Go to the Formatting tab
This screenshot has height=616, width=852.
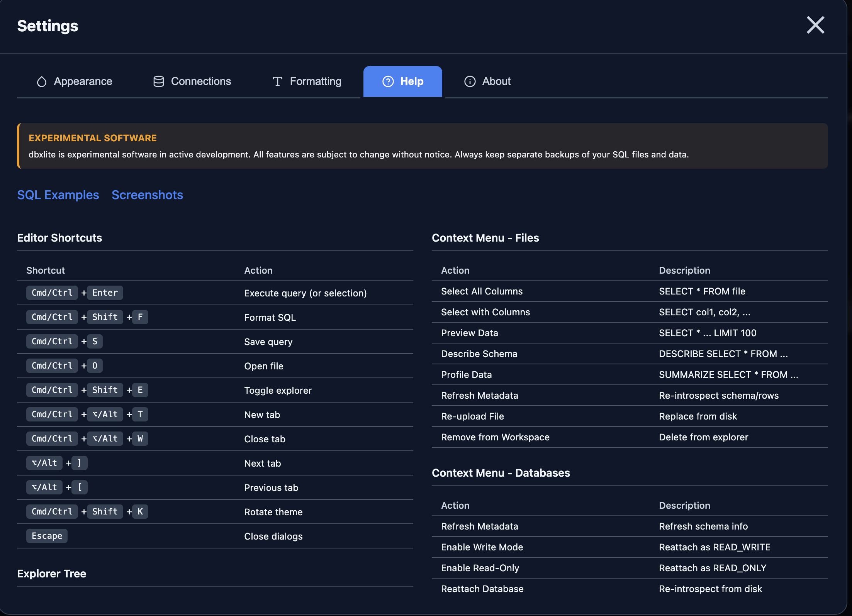coord(315,81)
